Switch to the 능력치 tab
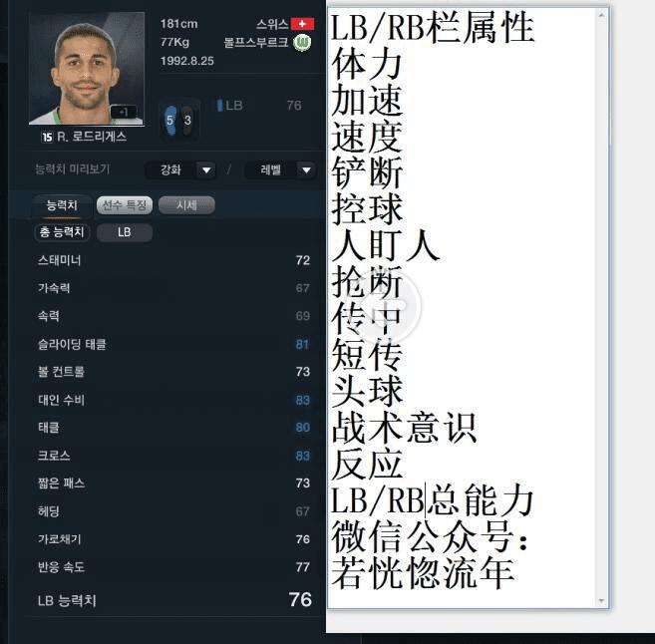This screenshot has height=644, width=655. point(62,205)
